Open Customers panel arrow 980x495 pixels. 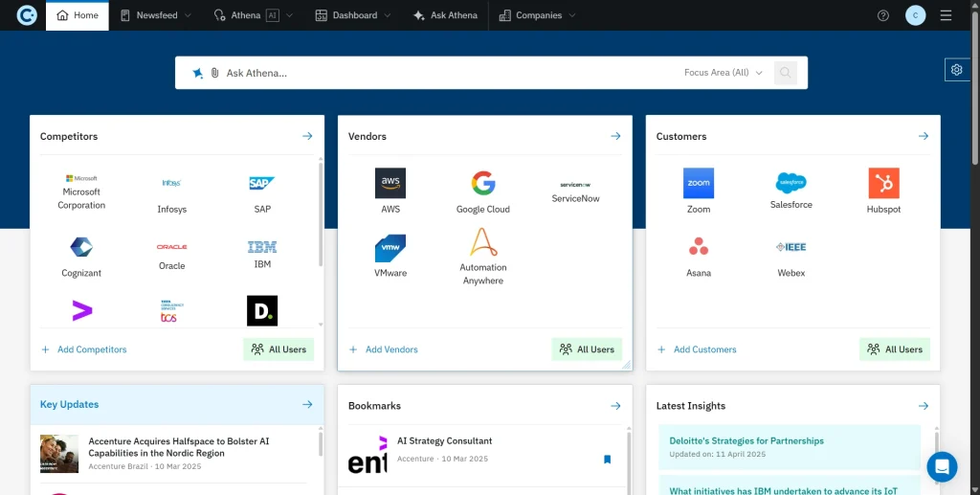click(x=924, y=136)
